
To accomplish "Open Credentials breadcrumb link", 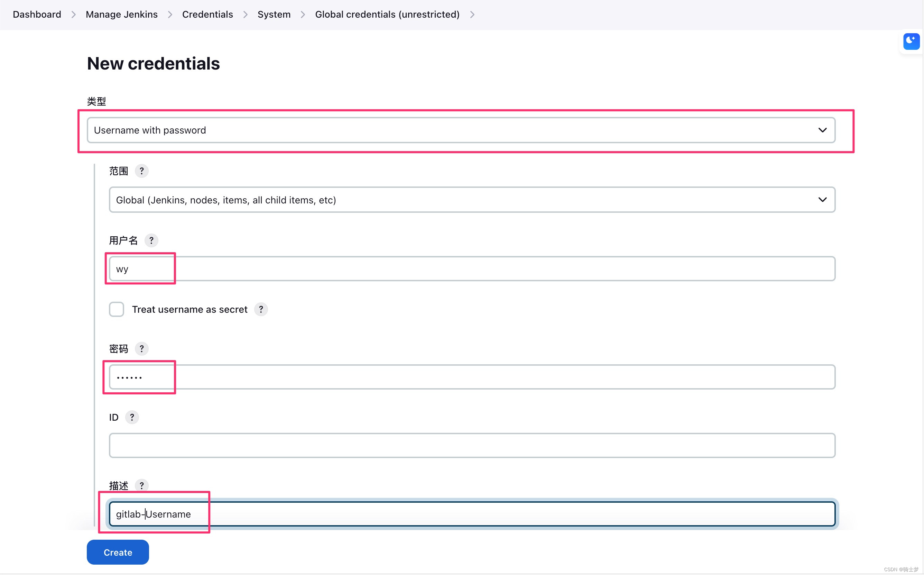I will point(207,15).
